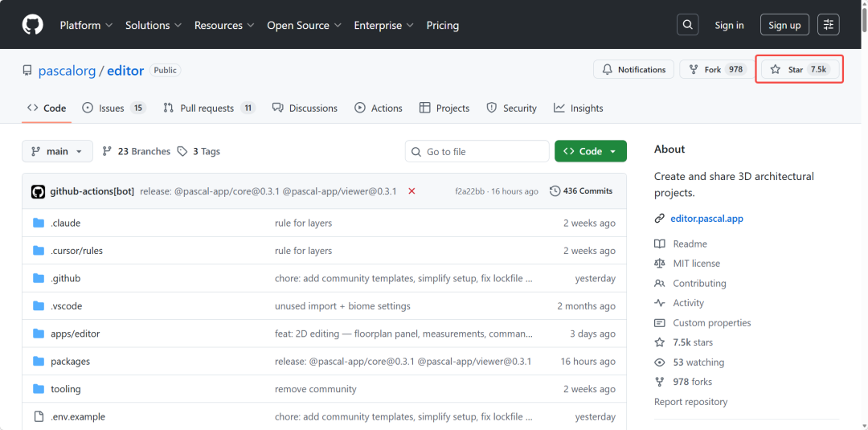Click the eye icon beside 53 watching
This screenshot has height=430, width=868.
click(x=659, y=362)
